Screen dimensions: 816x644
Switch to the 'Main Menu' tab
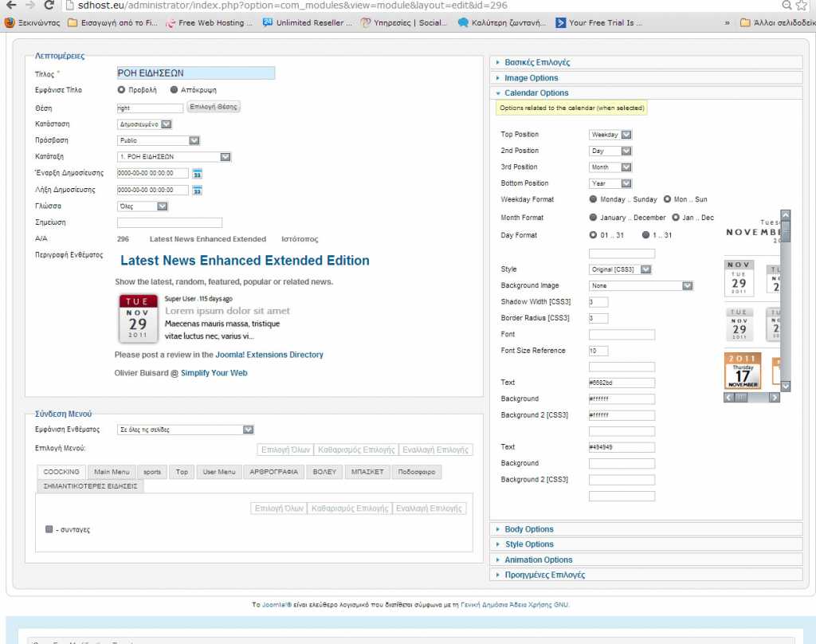111,472
